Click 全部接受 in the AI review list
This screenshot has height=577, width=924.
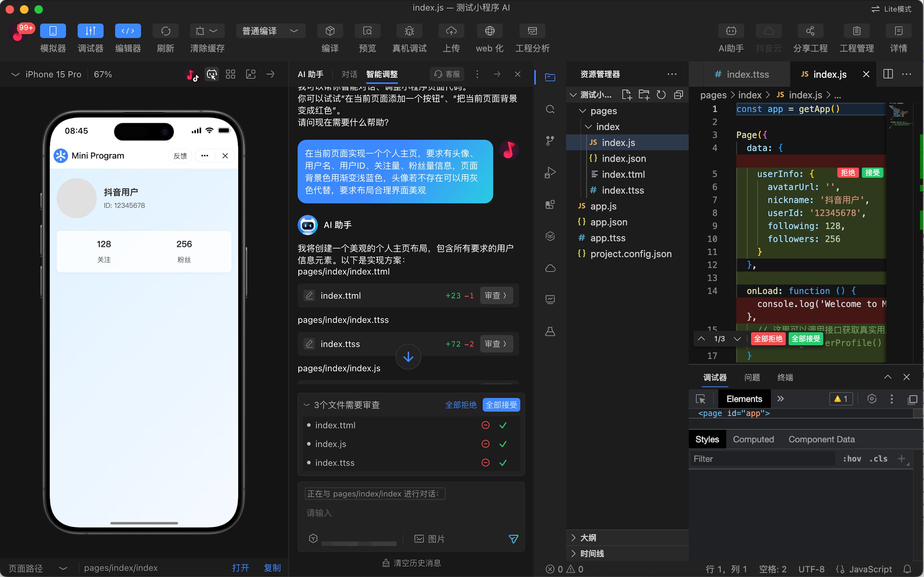[x=501, y=405]
